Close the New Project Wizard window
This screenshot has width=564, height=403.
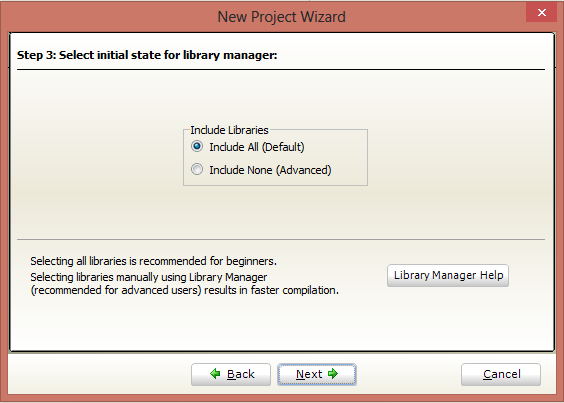click(x=541, y=13)
